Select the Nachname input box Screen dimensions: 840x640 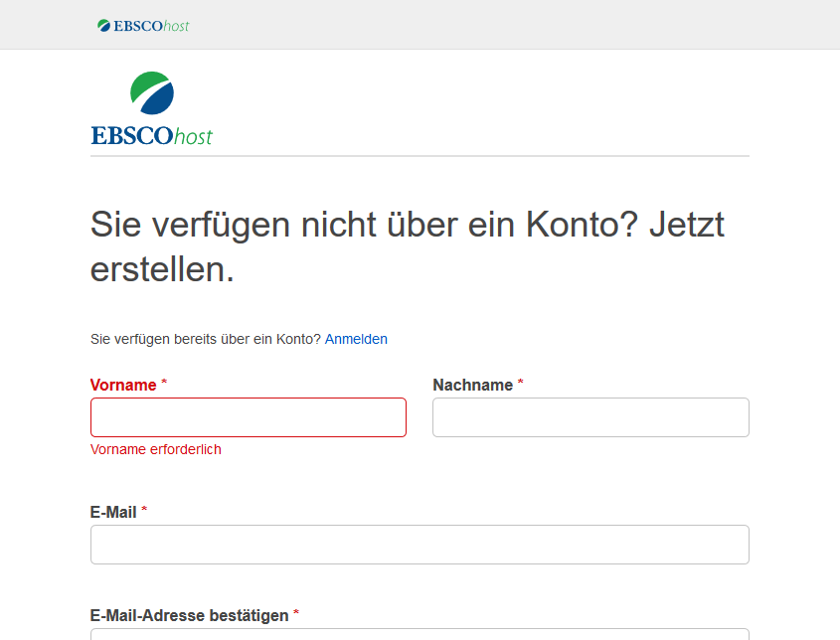tap(590, 417)
